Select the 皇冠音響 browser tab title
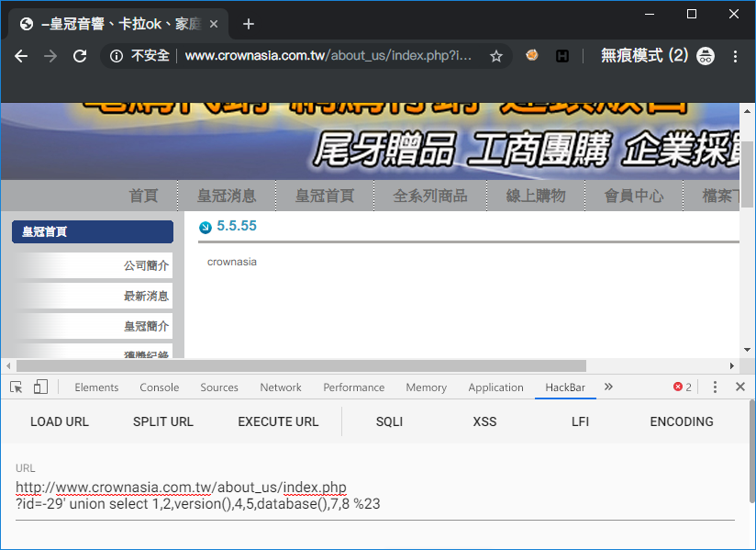Viewport: 756px width, 550px height. (x=120, y=24)
